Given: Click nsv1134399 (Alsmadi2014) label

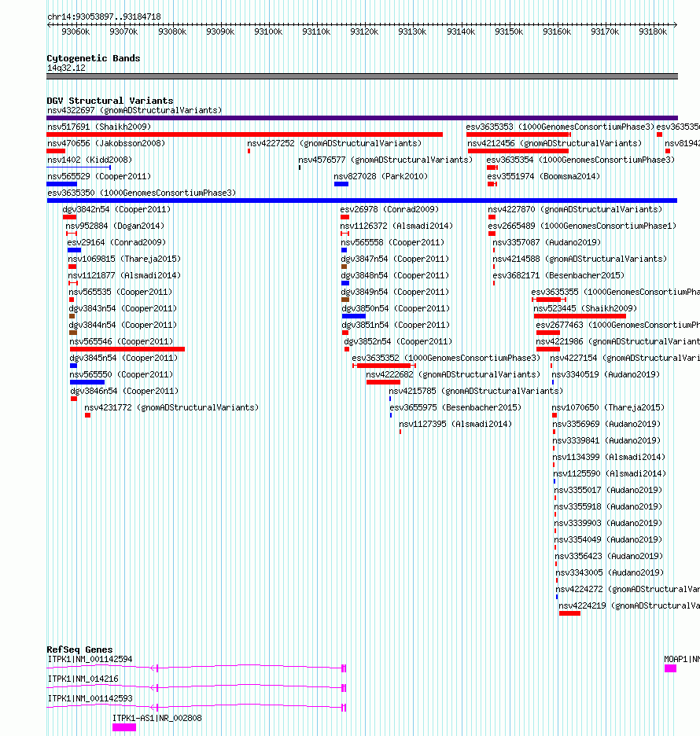Looking at the screenshot, I should coord(609,457).
